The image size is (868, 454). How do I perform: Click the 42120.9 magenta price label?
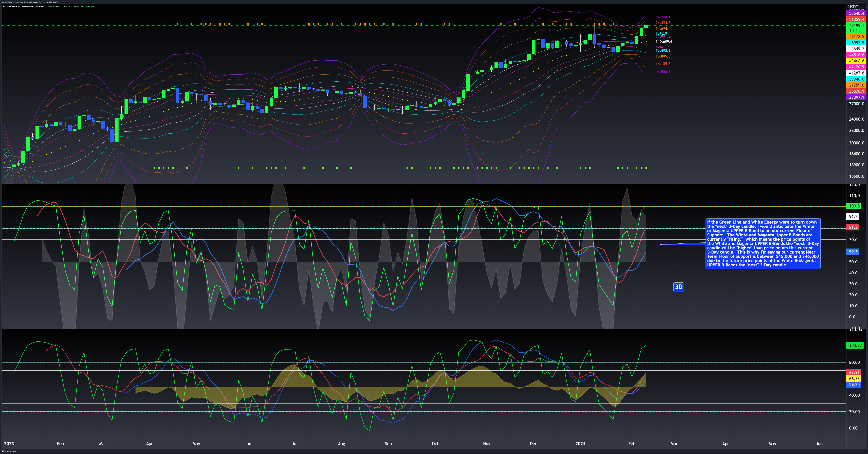[856, 67]
